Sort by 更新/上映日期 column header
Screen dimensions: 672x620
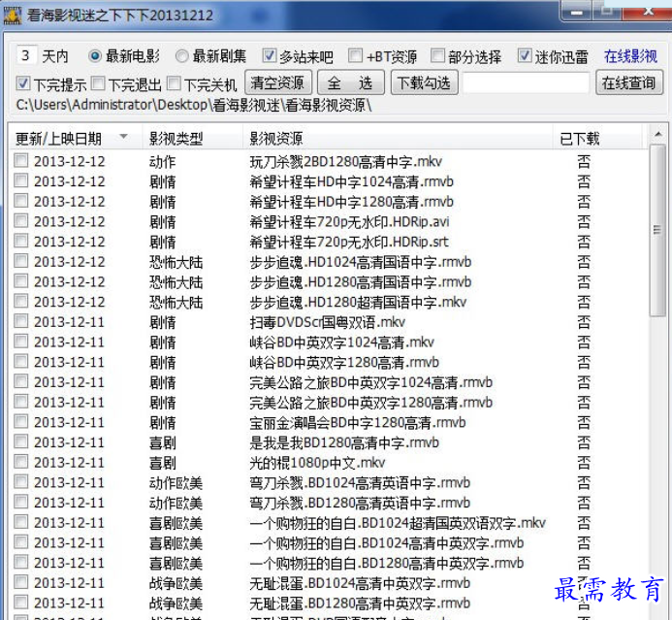point(75,138)
